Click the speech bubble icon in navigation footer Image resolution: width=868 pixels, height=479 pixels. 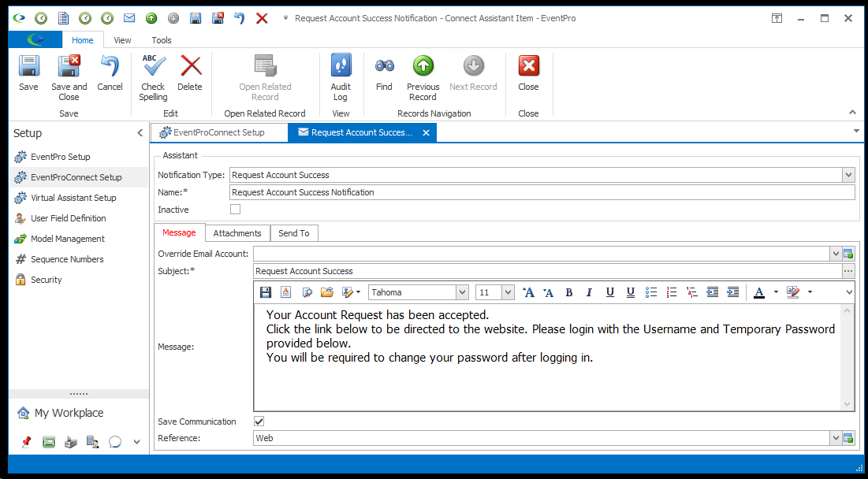click(114, 441)
